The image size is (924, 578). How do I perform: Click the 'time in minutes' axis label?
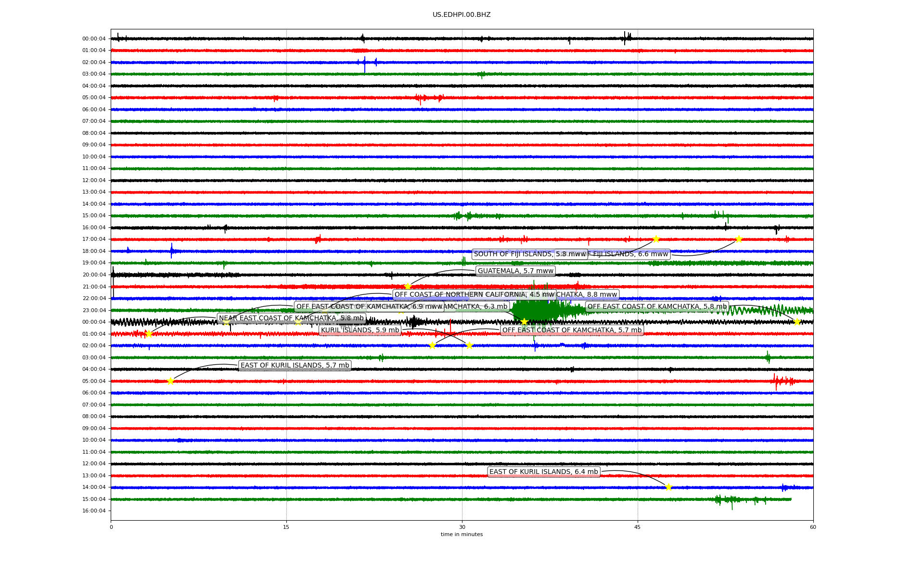click(462, 534)
